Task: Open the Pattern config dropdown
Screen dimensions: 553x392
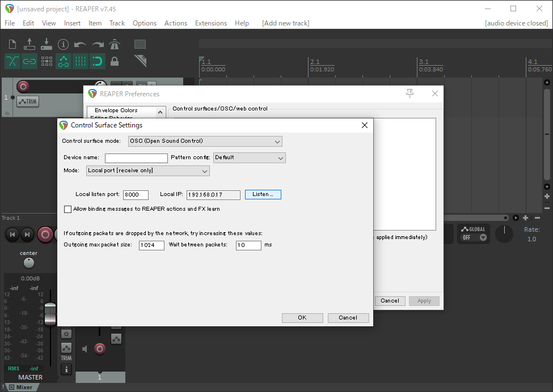Action: click(250, 158)
